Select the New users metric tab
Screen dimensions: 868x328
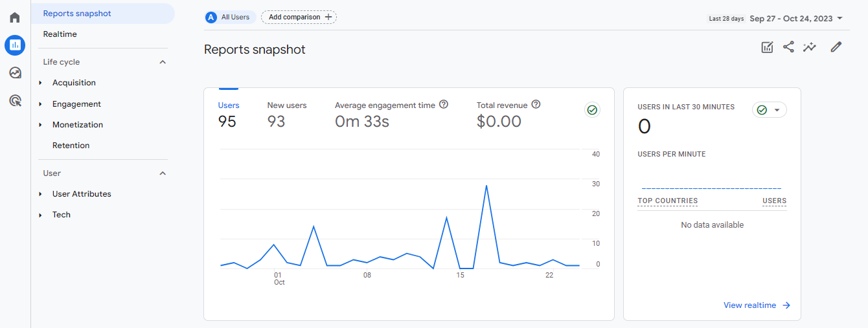coord(287,114)
